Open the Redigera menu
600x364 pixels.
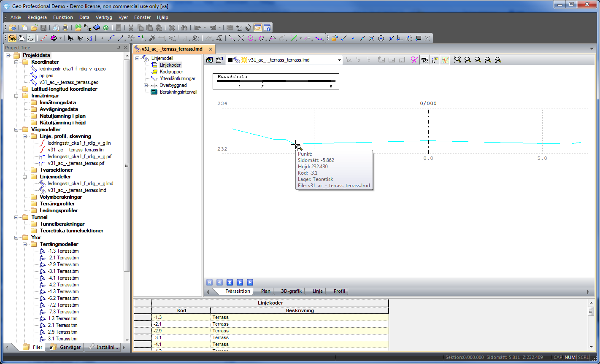37,17
